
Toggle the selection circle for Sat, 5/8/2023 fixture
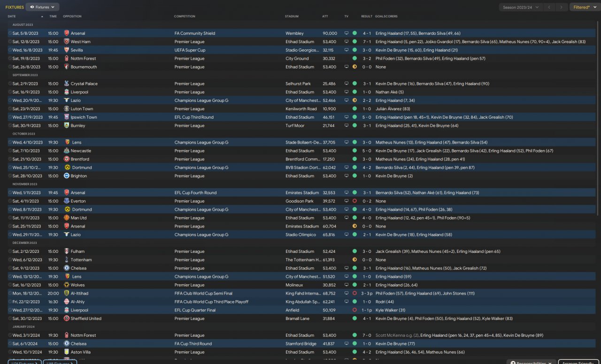10,33
